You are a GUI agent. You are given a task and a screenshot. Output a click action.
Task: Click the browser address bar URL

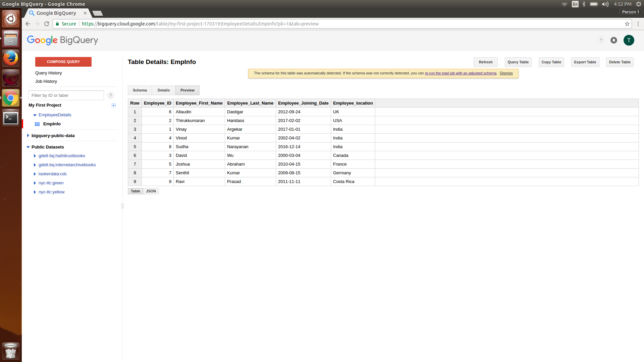[x=200, y=24]
